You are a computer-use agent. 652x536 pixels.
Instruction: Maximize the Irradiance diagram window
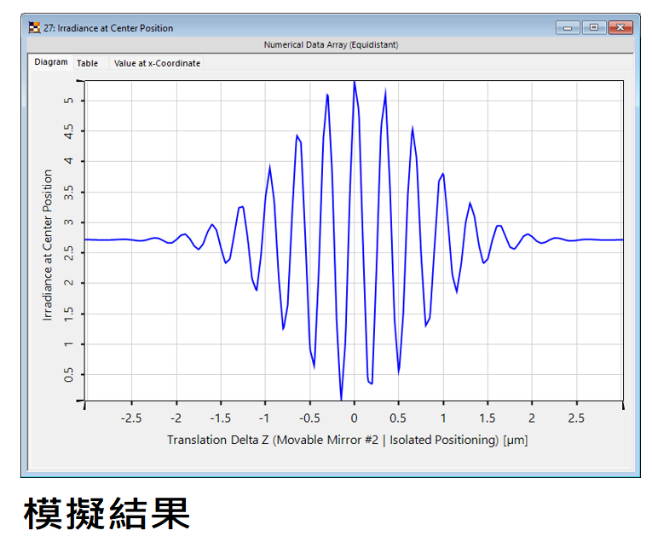pos(595,28)
